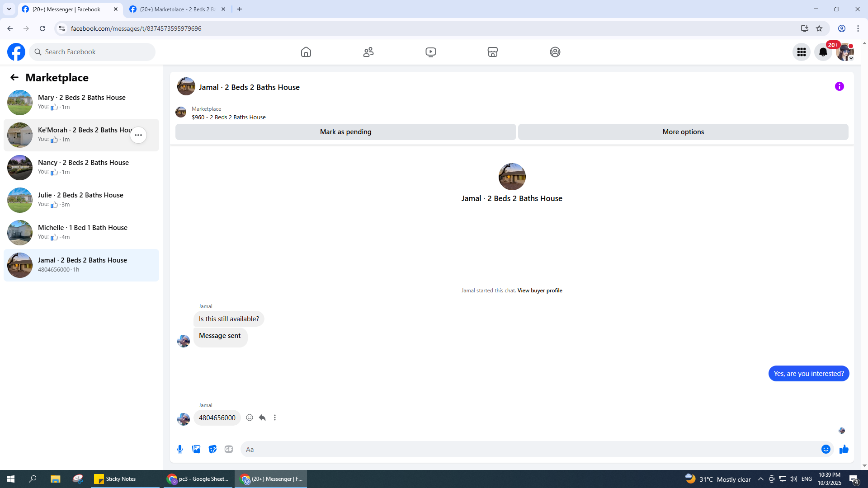The image size is (868, 488).
Task: Open the Marketplace storefront icon
Action: click(493, 52)
